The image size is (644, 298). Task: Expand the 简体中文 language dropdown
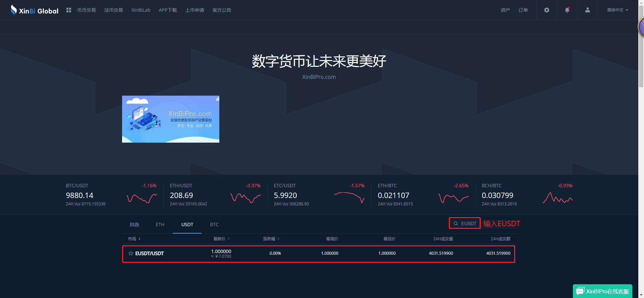point(618,10)
